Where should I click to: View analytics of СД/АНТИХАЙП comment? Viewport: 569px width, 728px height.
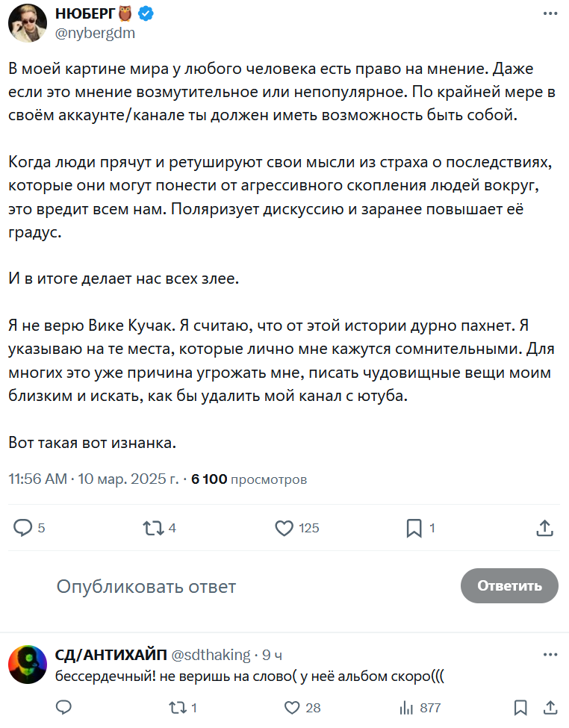pos(407,707)
